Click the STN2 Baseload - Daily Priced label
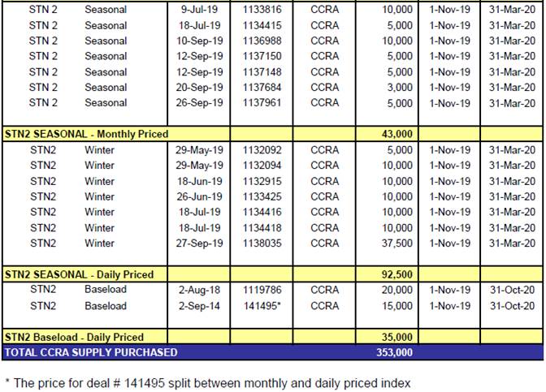This screenshot has width=546, height=392. point(74,337)
